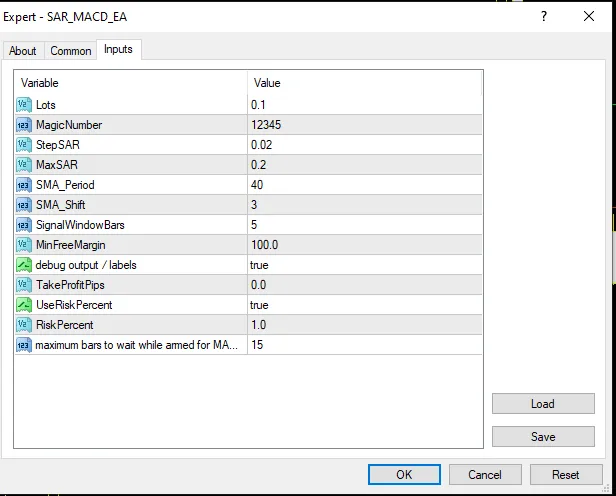Click the RiskPercent variable icon
The image size is (616, 496).
click(24, 325)
